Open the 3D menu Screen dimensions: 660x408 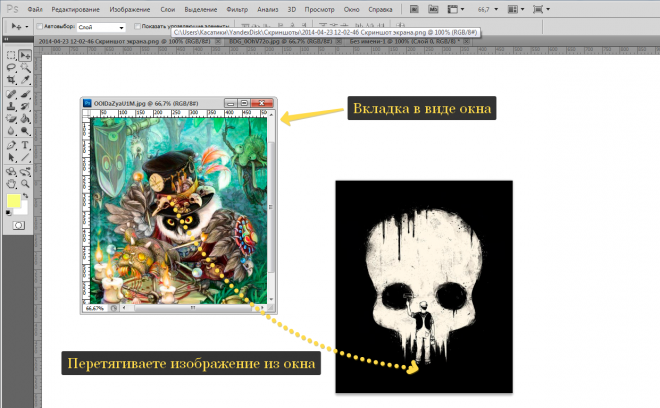click(x=292, y=9)
